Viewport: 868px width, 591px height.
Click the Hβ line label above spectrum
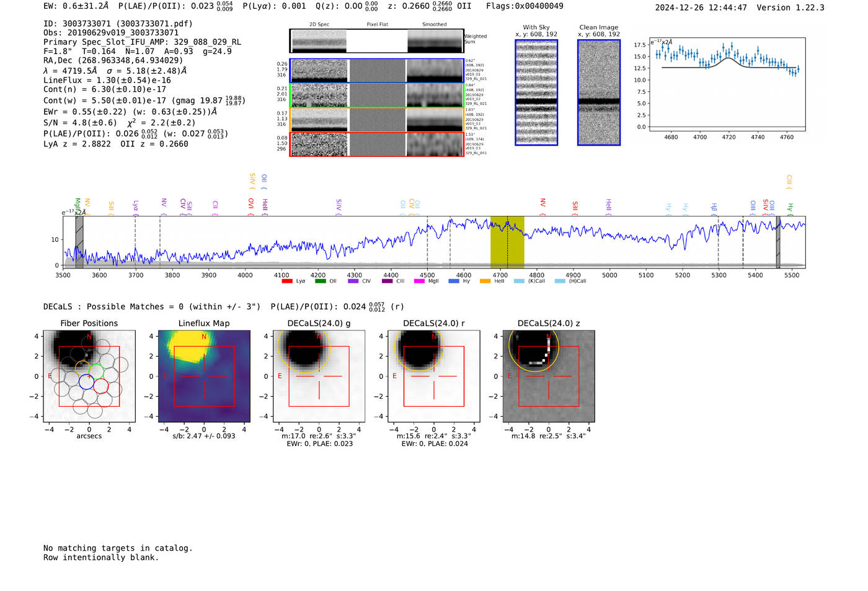(x=714, y=208)
